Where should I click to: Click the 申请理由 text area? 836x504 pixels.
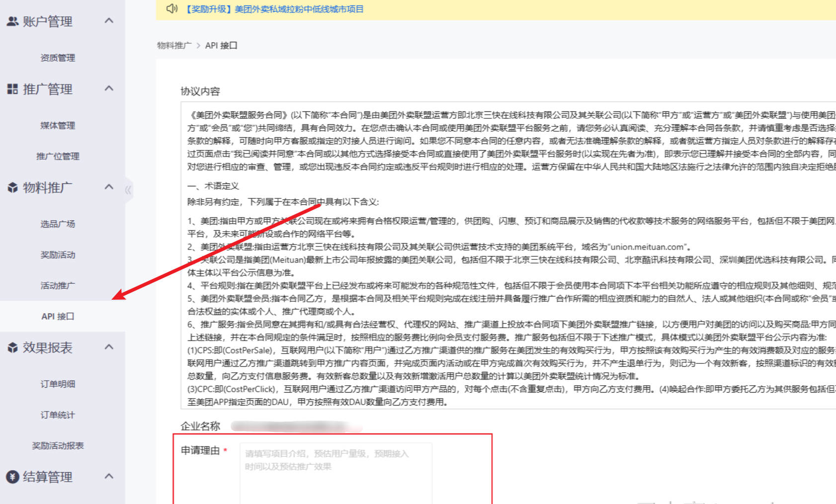[x=336, y=473]
